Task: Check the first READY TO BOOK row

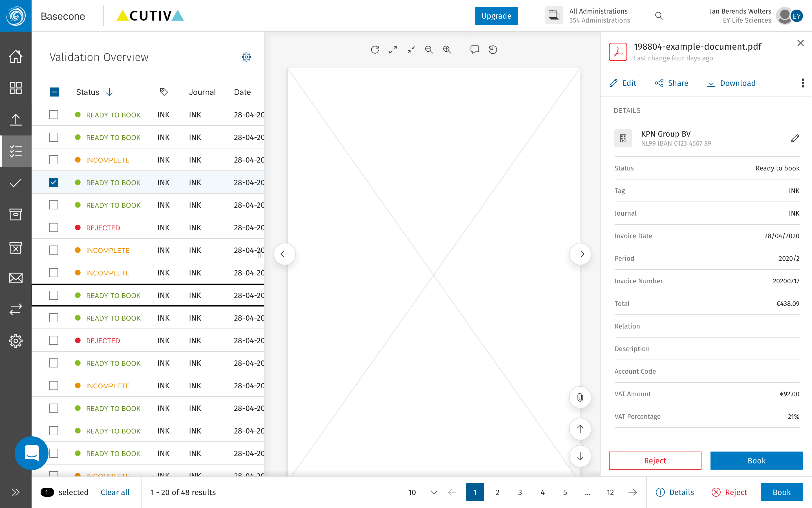Action: coord(53,115)
